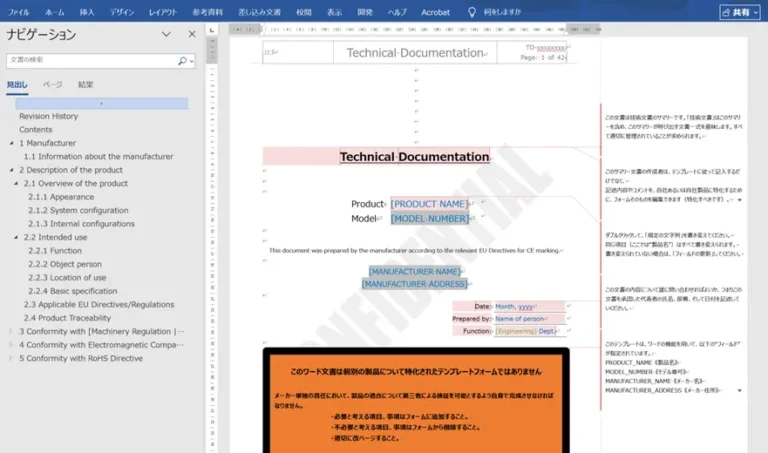Jump to 2.1.3 Internal configurations
The image size is (768, 453).
pyautogui.click(x=81, y=224)
